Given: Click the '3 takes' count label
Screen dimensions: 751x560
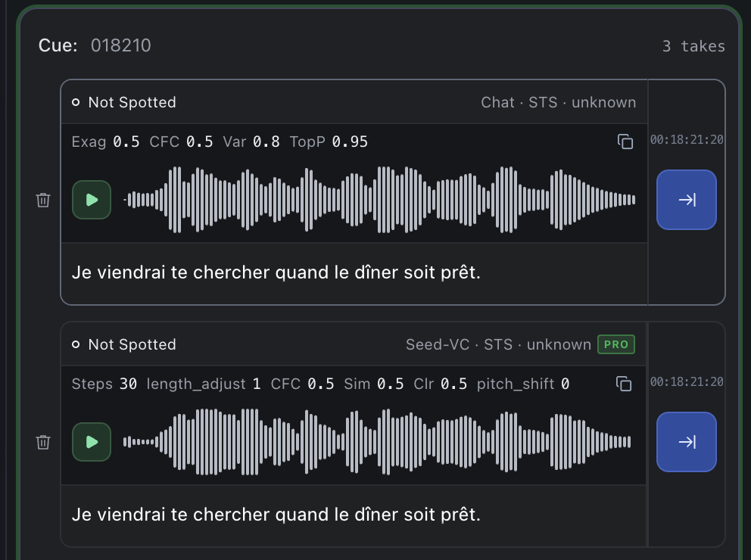Looking at the screenshot, I should [x=693, y=46].
